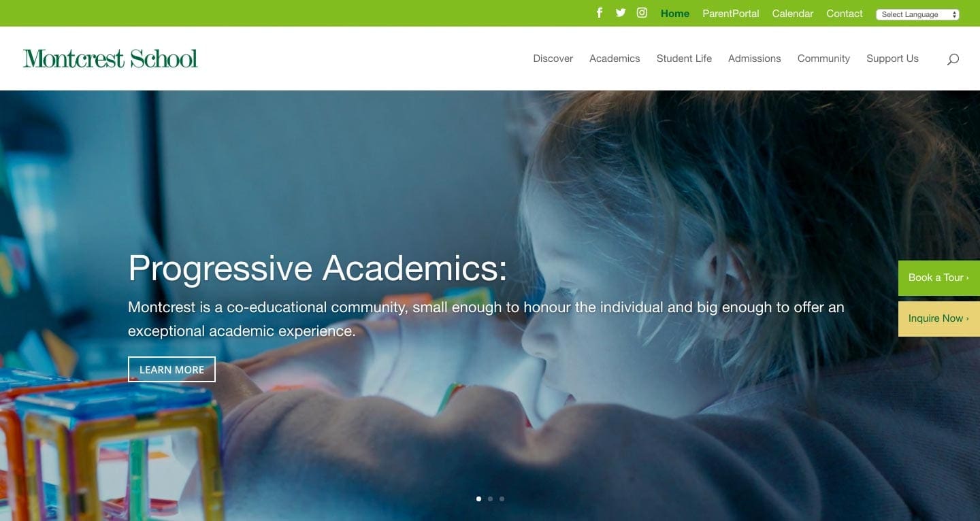980x521 pixels.
Task: Open the Instagram icon in top bar
Action: (x=642, y=13)
